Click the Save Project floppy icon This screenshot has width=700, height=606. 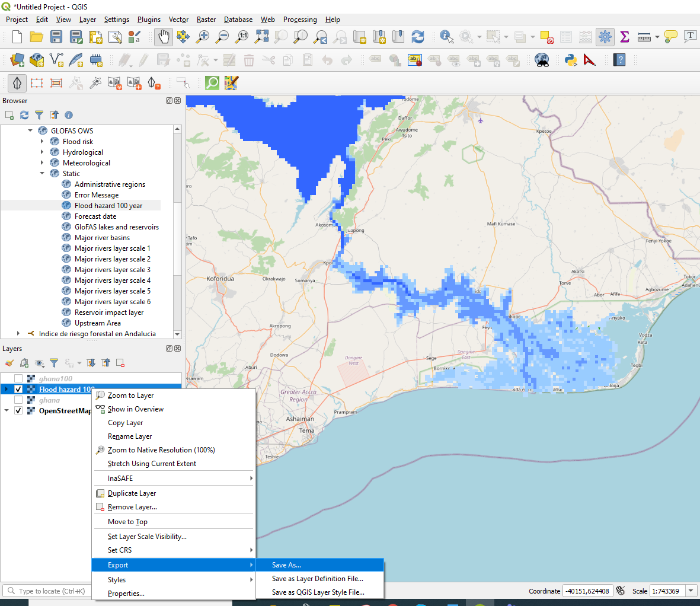point(56,37)
